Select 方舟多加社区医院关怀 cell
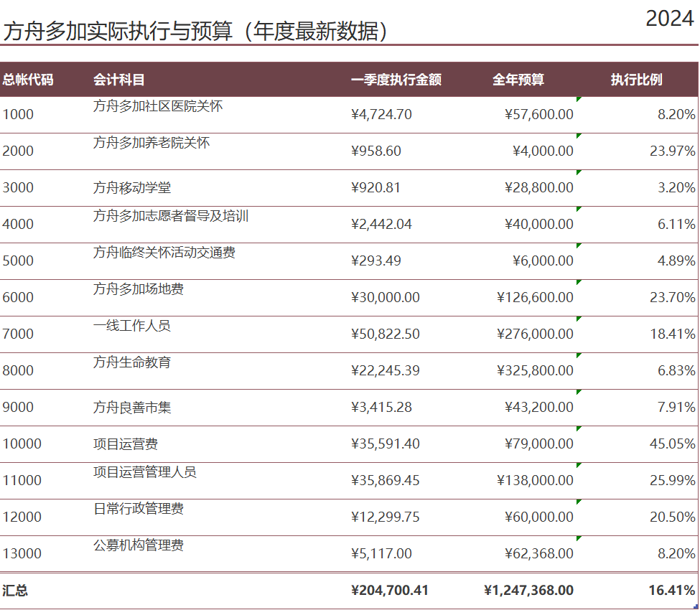This screenshot has height=610, width=700. [x=157, y=106]
